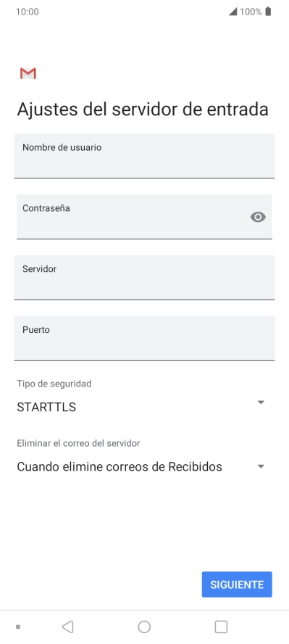The width and height of the screenshot is (289, 644).
Task: Tap the Ajustes del servidor de entrada heading
Action: [143, 110]
